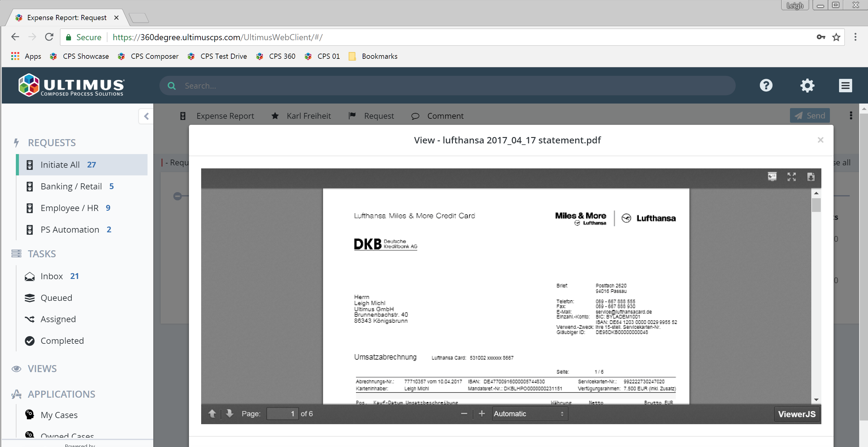The height and width of the screenshot is (447, 868).
Task: Select Initiate All in Requests
Action: [82, 165]
